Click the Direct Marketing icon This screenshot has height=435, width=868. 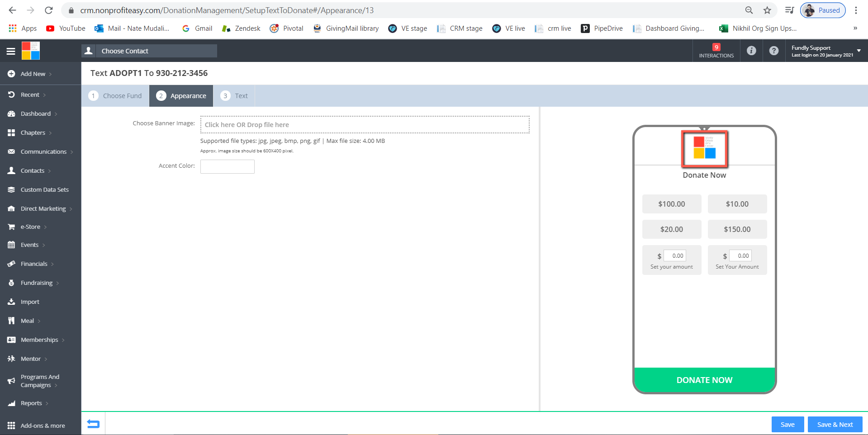coord(11,208)
